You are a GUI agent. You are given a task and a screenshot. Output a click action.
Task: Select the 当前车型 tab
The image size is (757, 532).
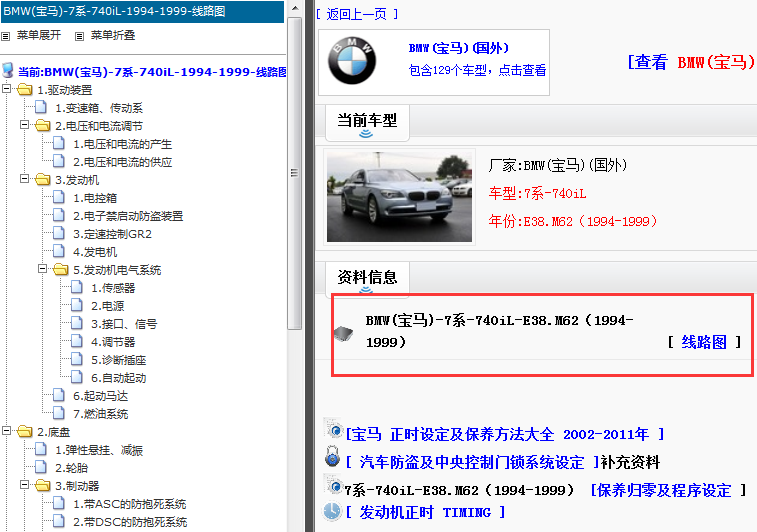click(x=367, y=123)
